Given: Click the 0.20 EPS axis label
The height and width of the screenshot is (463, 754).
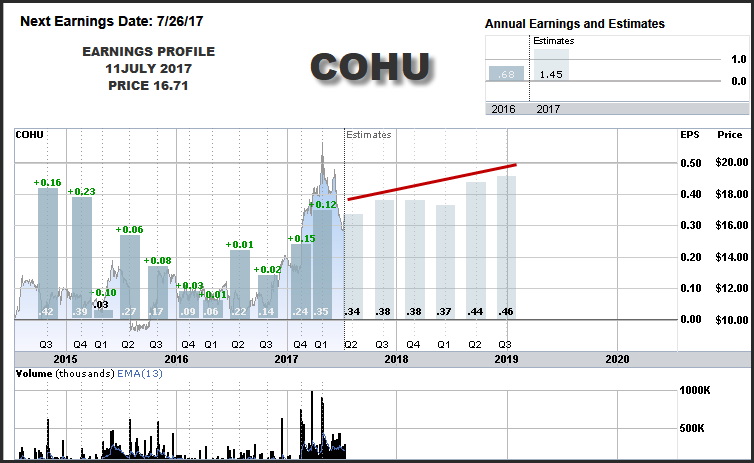Looking at the screenshot, I should 691,257.
